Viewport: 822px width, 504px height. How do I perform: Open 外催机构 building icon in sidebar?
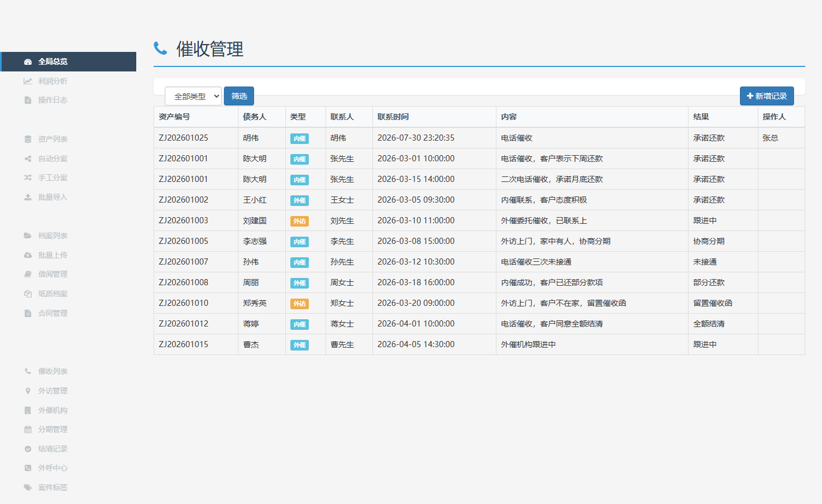click(x=27, y=410)
